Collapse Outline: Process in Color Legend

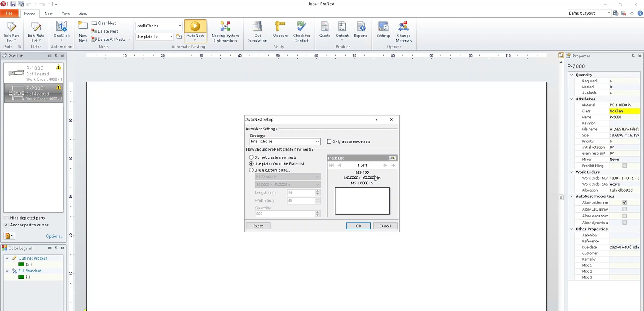pyautogui.click(x=7, y=258)
